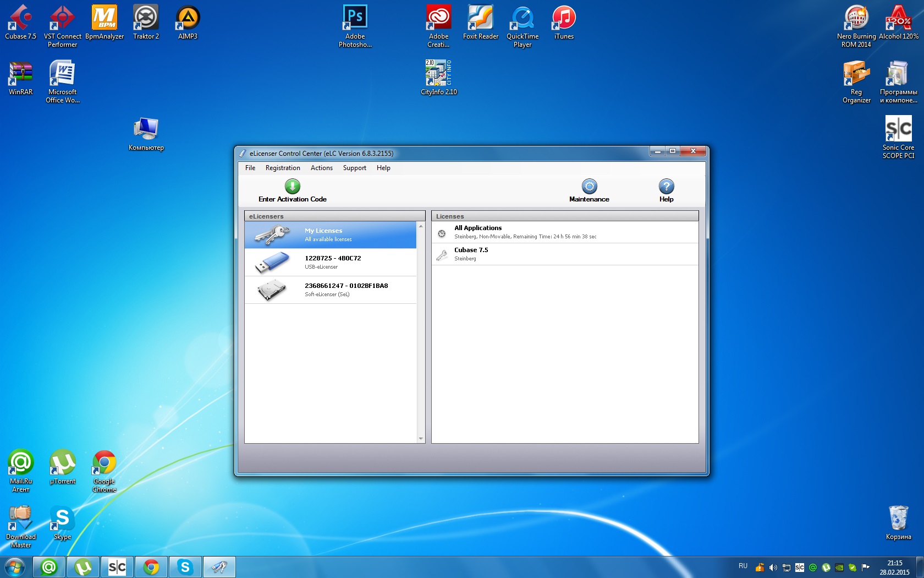This screenshot has height=578, width=924.
Task: Click the blue Help question mark icon
Action: 666,186
